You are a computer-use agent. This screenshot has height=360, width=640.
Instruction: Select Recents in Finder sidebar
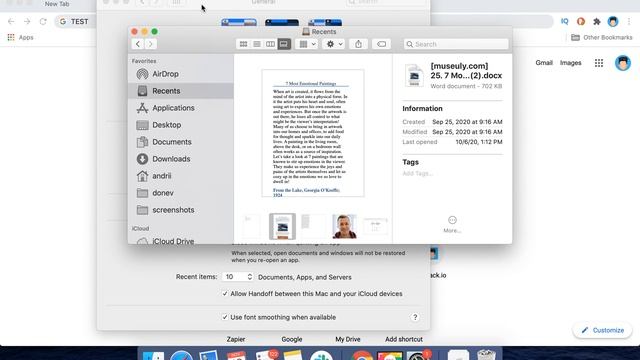pos(181,91)
